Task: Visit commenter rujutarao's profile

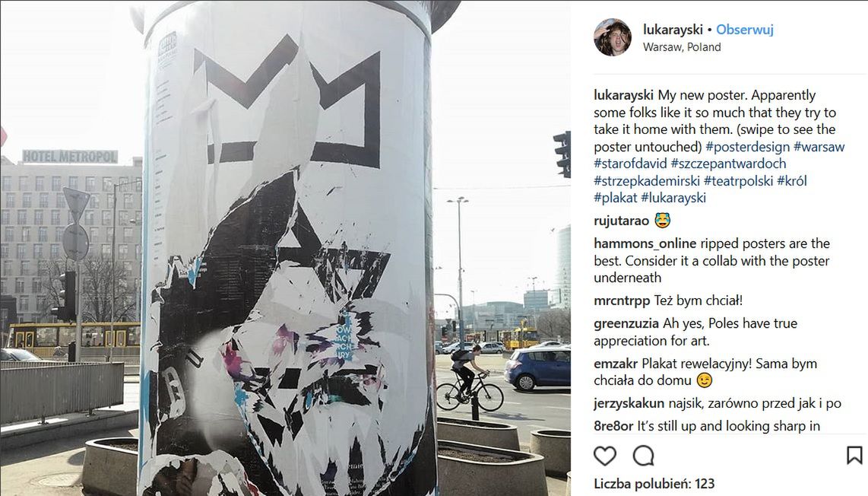Action: tap(621, 221)
